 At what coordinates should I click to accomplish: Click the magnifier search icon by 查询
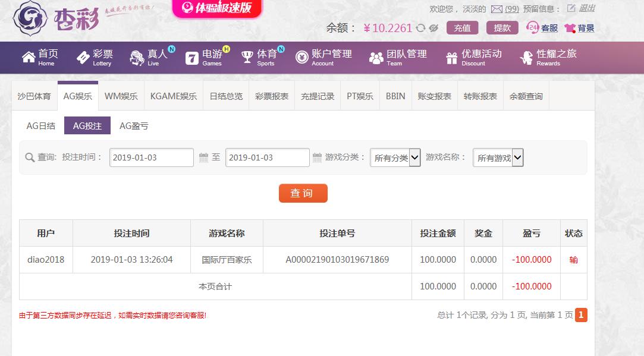pos(30,157)
